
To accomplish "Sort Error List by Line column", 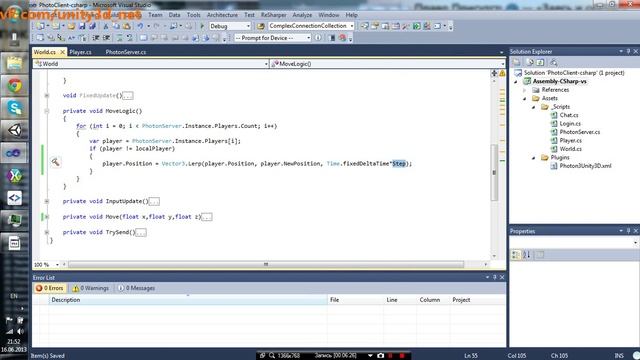I will (x=400, y=300).
